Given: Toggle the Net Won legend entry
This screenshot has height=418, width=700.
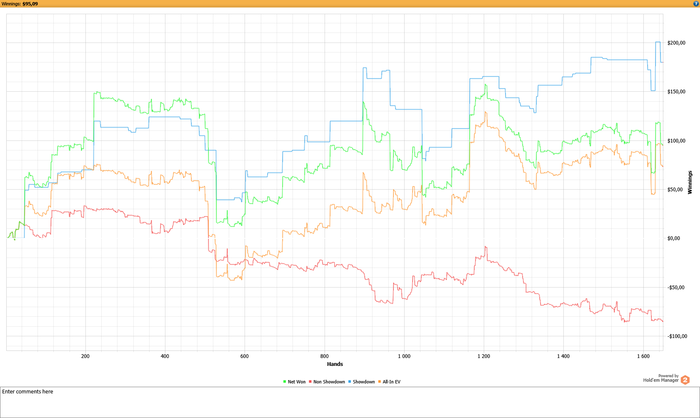Looking at the screenshot, I should pos(294,382).
